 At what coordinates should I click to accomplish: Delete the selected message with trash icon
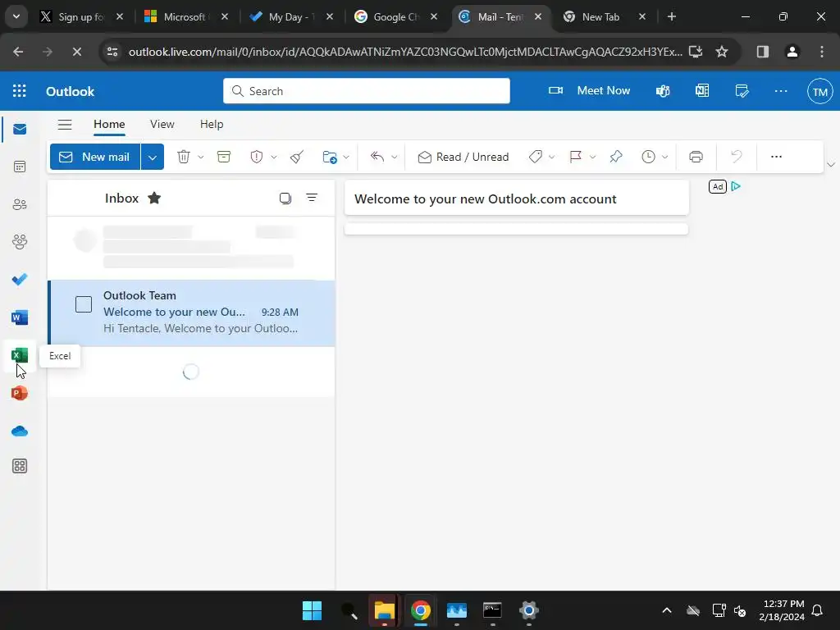click(x=184, y=157)
